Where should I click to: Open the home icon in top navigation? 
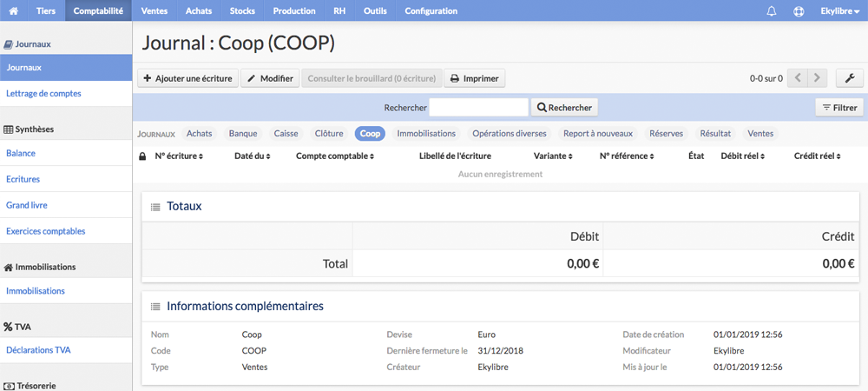(x=14, y=10)
